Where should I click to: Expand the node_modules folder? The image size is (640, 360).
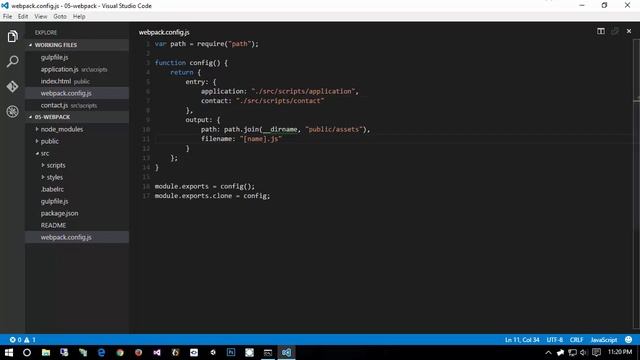[77, 129]
